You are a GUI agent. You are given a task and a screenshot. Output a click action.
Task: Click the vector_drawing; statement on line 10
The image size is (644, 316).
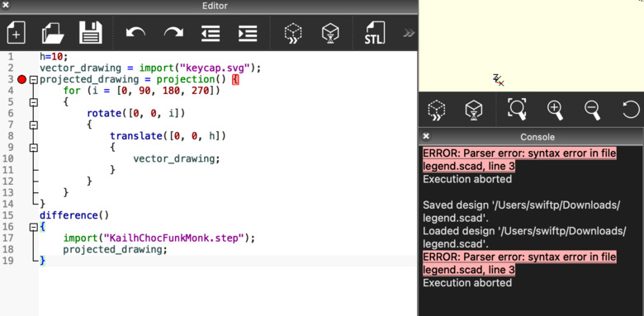click(177, 158)
